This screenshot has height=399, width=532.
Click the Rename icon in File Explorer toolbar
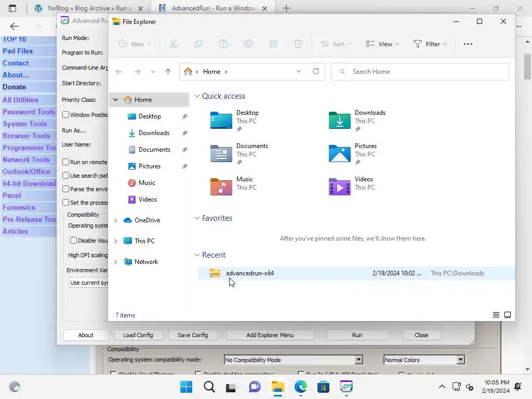click(x=248, y=44)
